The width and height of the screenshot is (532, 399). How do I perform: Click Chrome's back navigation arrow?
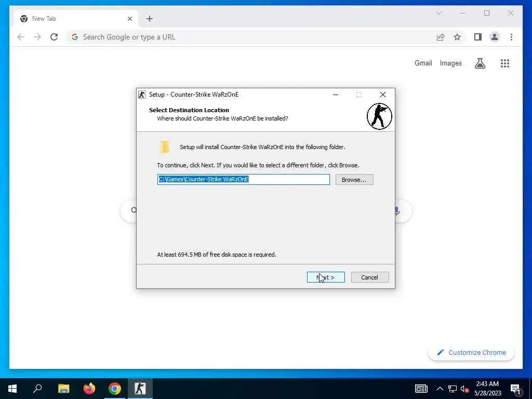pyautogui.click(x=21, y=37)
